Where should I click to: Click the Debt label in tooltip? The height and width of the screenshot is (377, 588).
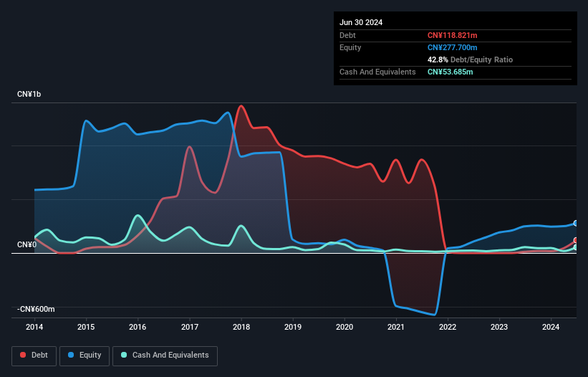click(x=347, y=35)
